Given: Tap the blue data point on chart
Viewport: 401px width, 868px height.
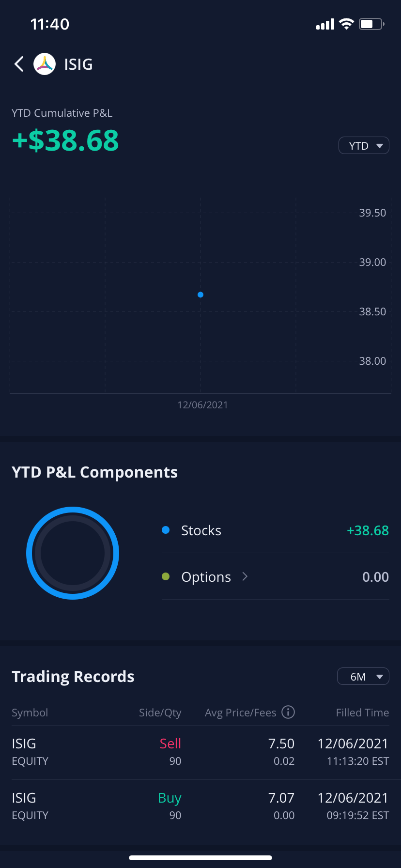Looking at the screenshot, I should point(200,294).
